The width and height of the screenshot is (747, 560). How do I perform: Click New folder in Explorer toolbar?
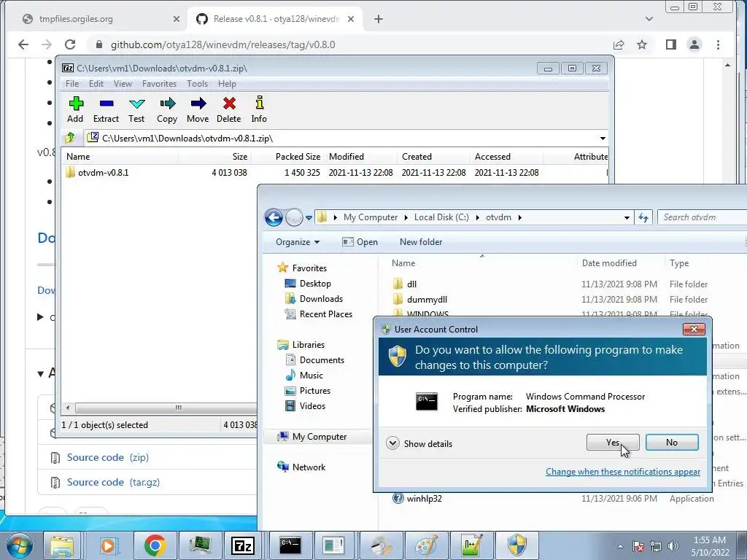(421, 242)
